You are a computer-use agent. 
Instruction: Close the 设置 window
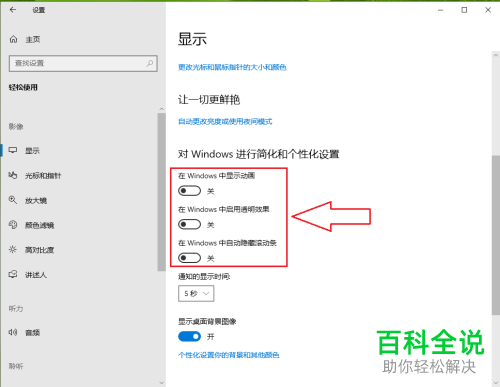488,10
